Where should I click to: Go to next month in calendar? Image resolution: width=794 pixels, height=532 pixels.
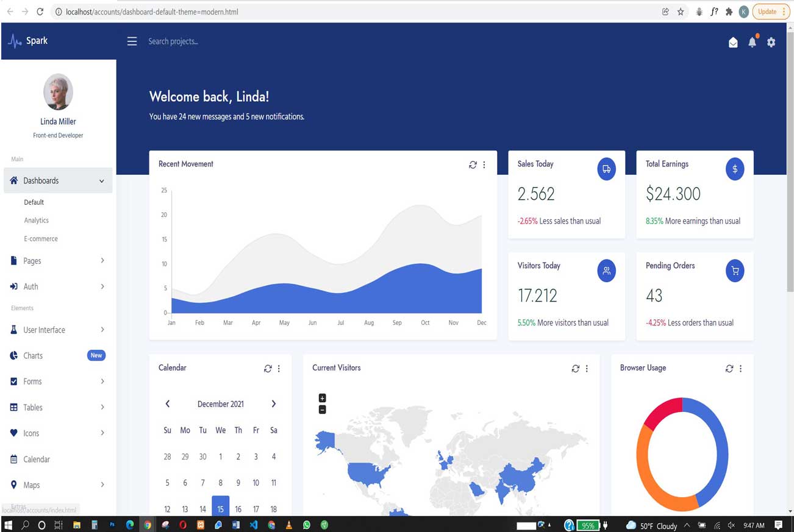coord(273,404)
